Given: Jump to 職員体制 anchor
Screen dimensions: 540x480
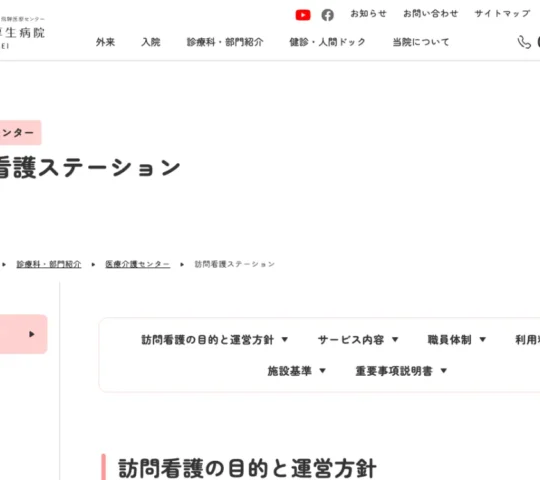Looking at the screenshot, I should (456, 340).
